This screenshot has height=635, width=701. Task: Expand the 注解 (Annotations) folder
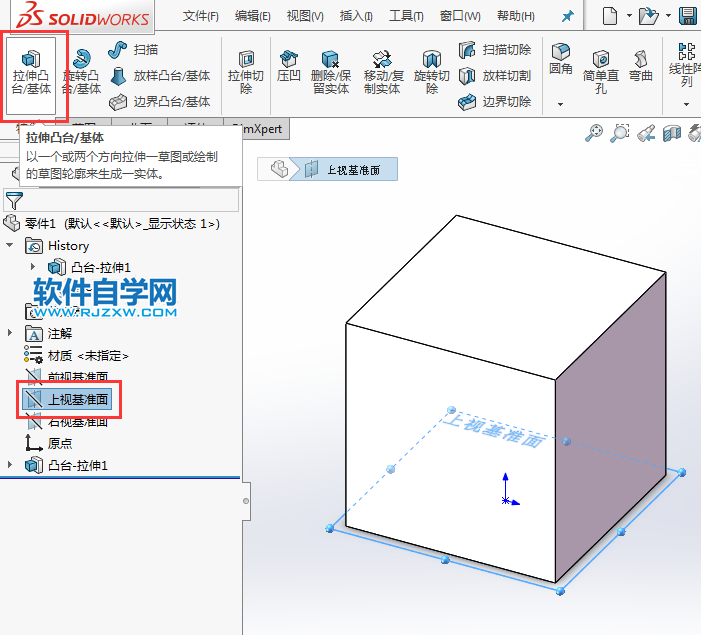(x=9, y=333)
